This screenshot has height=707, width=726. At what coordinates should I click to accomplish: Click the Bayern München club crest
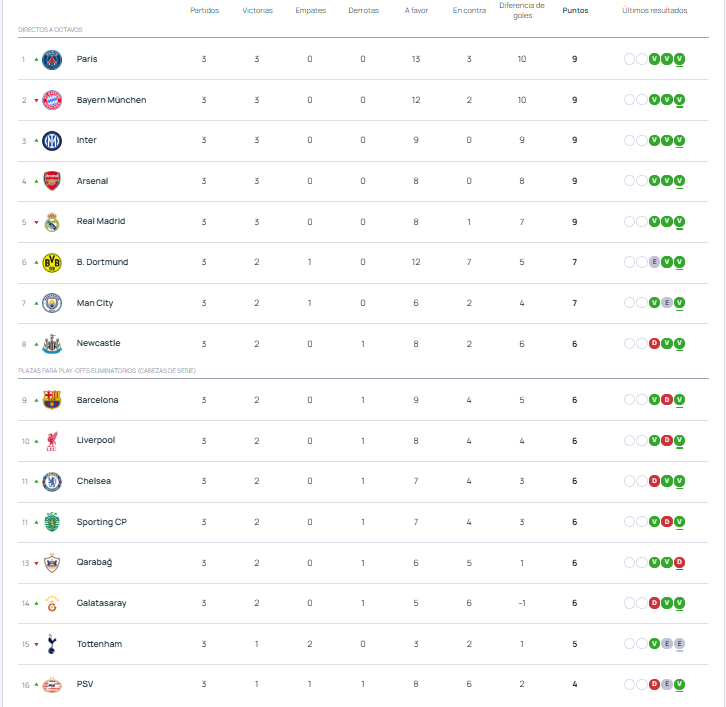[52, 100]
